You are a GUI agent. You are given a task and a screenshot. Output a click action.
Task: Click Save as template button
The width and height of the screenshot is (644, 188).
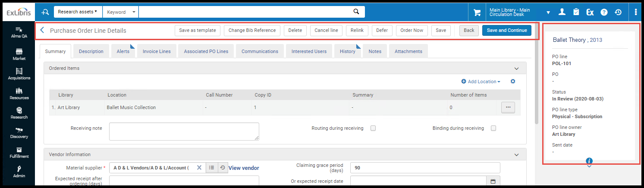pos(198,30)
